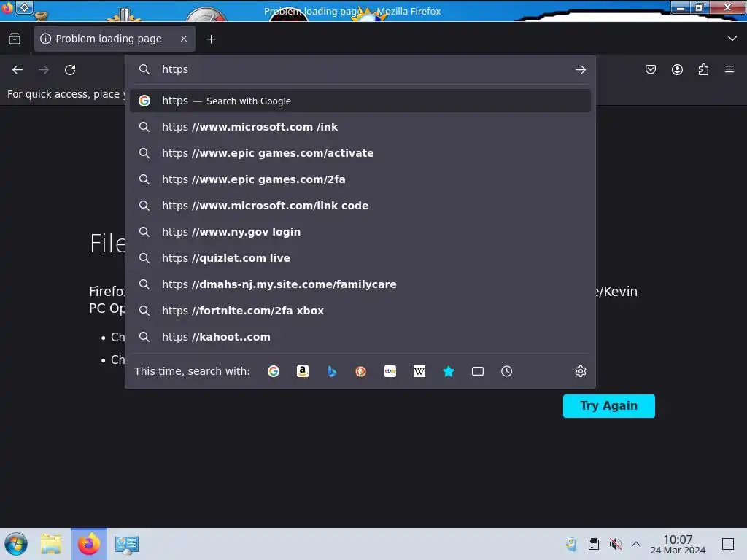Open search settings gear icon

point(580,371)
